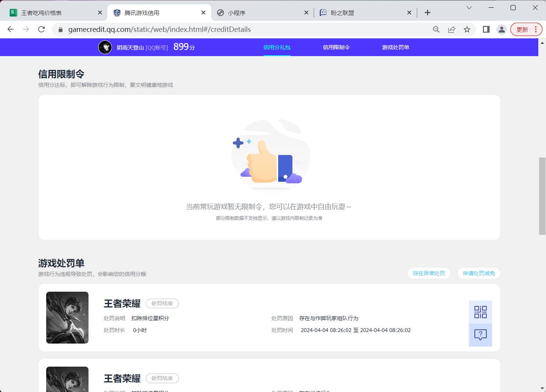The image size is (546, 392).
Task: Reload the page using the refresh icon
Action: tap(41, 29)
